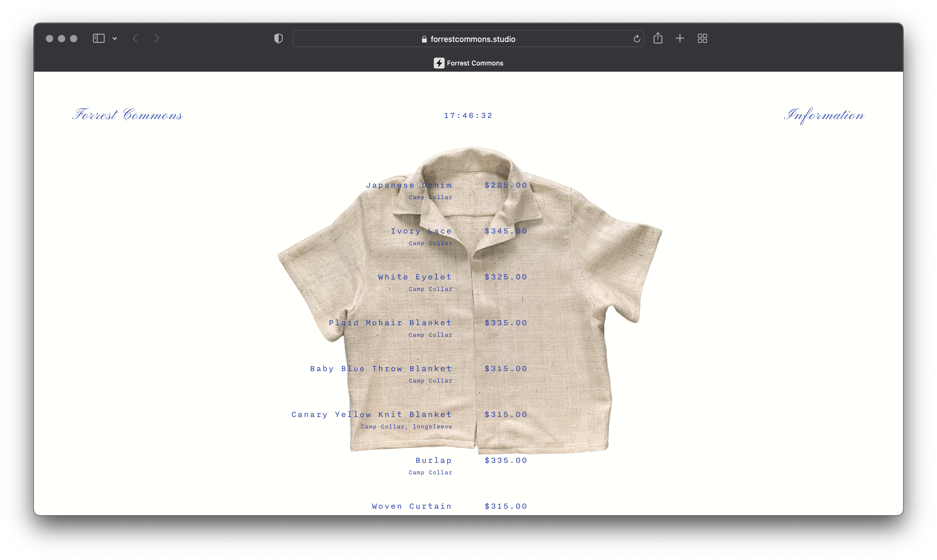Select the Canary Yellow Knit Blanket item

(x=372, y=415)
